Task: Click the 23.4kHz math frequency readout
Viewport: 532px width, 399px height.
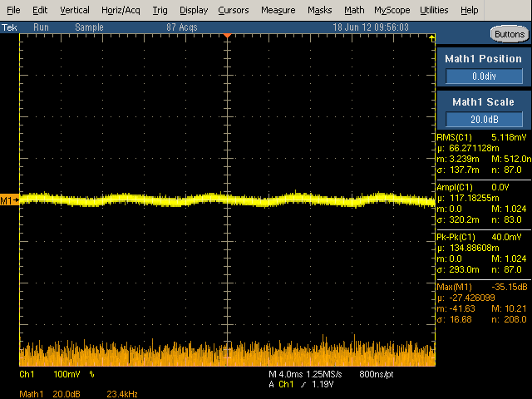Action: [x=122, y=394]
